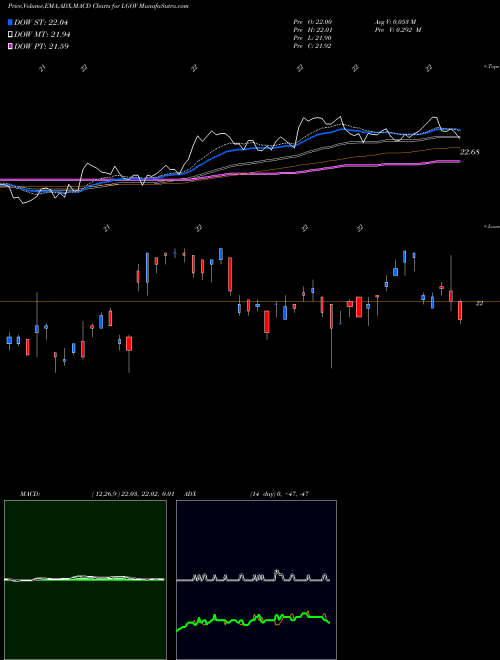Click the 'Pre O: 22.00' open value
Image resolution: width=500 pixels, height=660 pixels.
312,22
